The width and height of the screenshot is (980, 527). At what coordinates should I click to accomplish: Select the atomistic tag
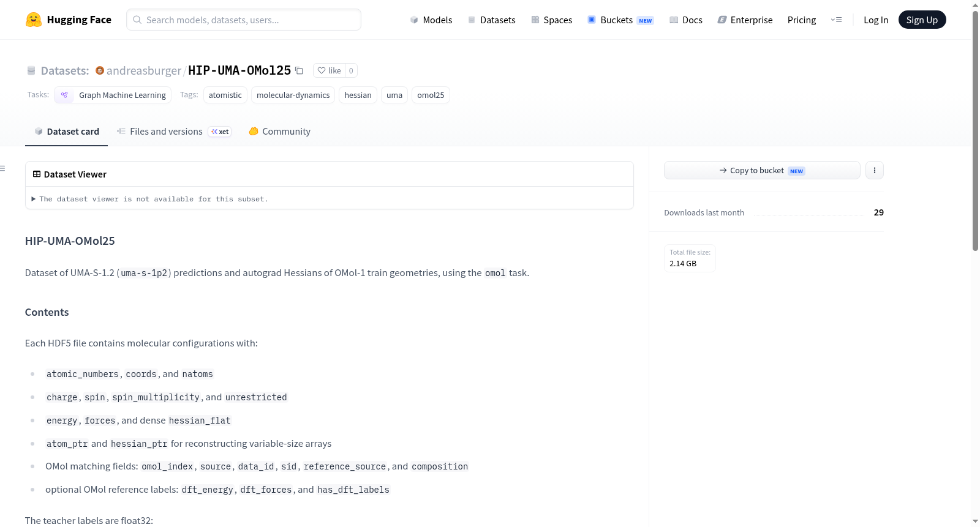[x=225, y=95]
